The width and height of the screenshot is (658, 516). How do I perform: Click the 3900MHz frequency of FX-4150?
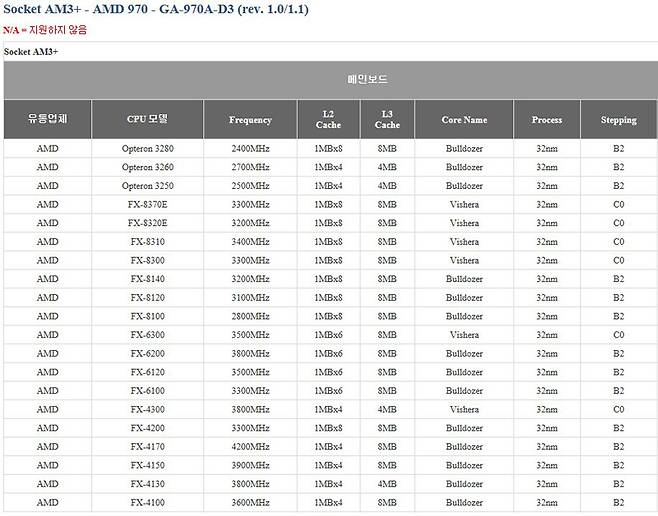[x=251, y=465]
